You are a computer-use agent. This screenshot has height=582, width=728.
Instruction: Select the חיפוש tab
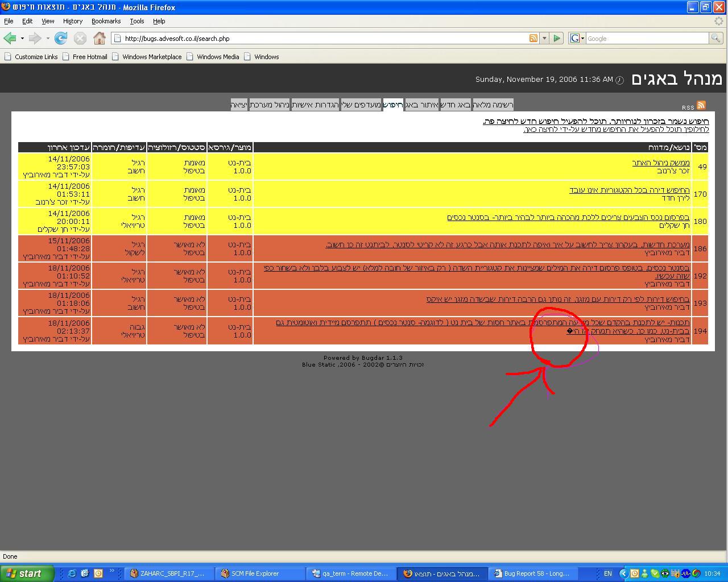(393, 105)
